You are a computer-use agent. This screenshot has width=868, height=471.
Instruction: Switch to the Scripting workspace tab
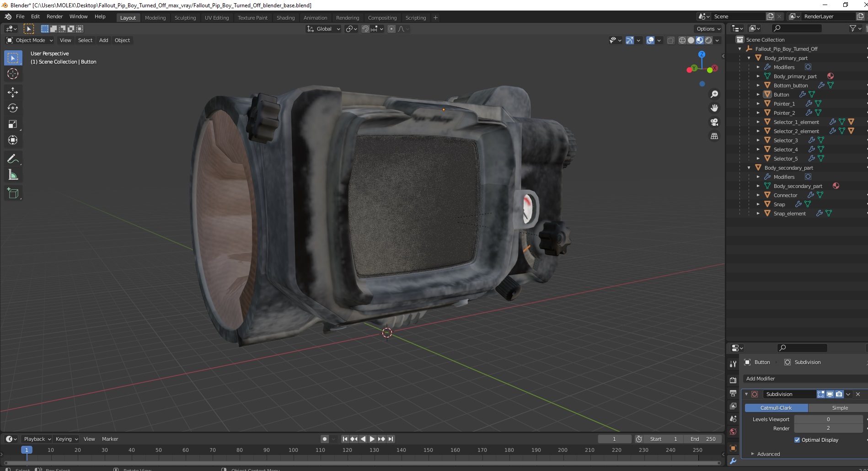pyautogui.click(x=415, y=18)
